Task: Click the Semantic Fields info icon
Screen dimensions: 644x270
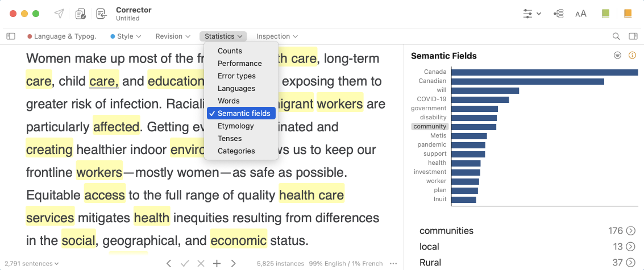Action: point(632,55)
